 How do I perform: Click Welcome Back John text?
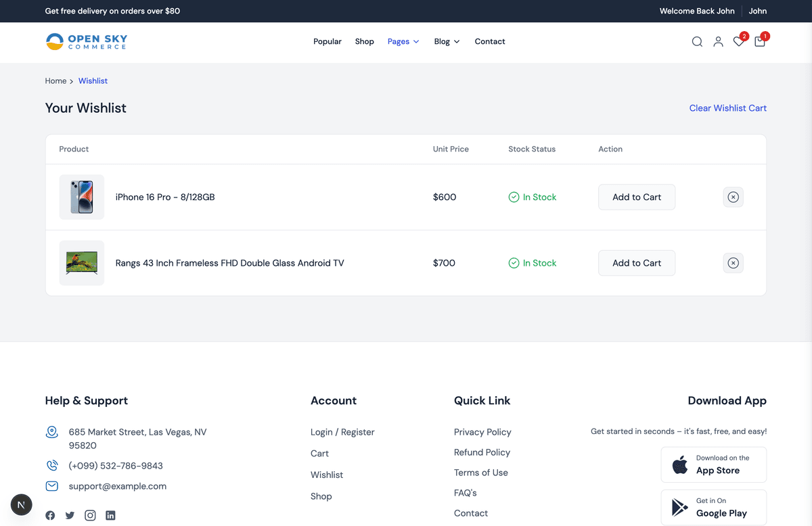tap(697, 11)
